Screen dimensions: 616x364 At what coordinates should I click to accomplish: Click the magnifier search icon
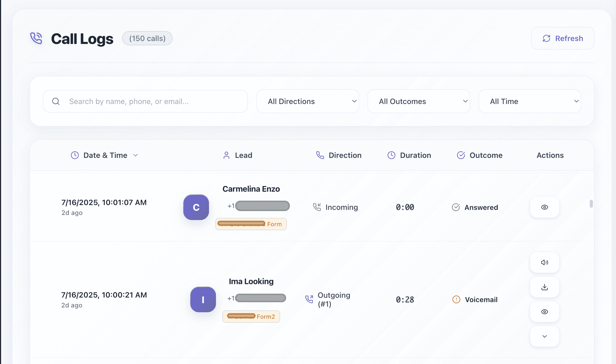click(x=56, y=101)
